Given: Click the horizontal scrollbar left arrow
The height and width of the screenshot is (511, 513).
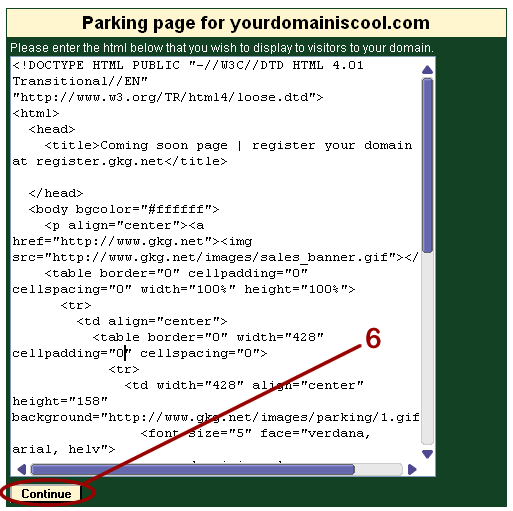Looking at the screenshot, I should pos(22,469).
